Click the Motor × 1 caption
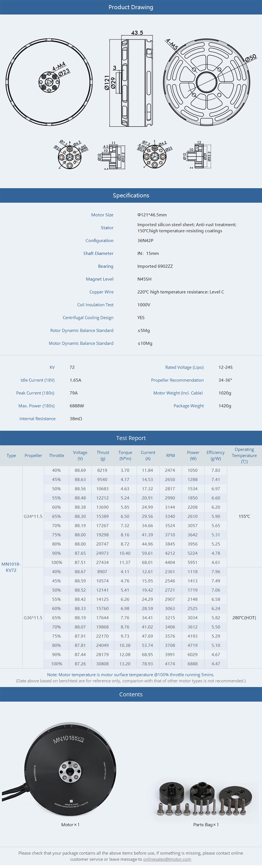262x868 pixels. (70, 825)
